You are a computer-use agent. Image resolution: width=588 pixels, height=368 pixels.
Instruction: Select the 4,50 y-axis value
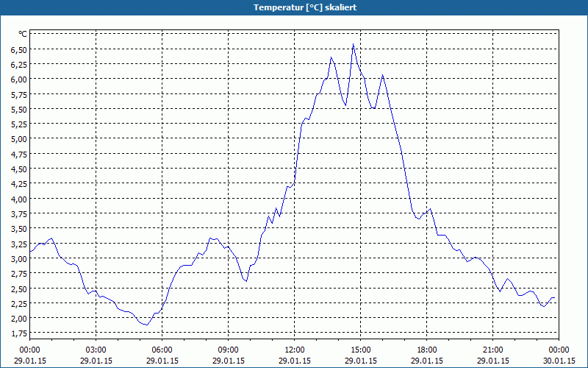tap(19, 169)
